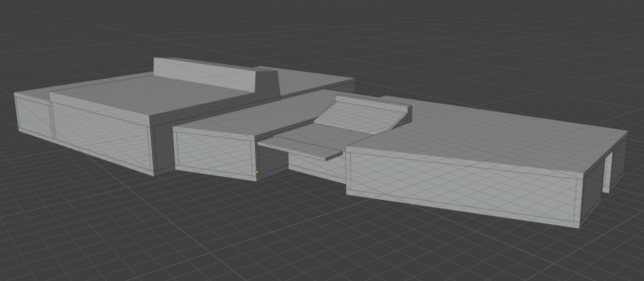Click the small light pillar at far right
This screenshot has width=644, height=281.
pyautogui.click(x=607, y=172)
